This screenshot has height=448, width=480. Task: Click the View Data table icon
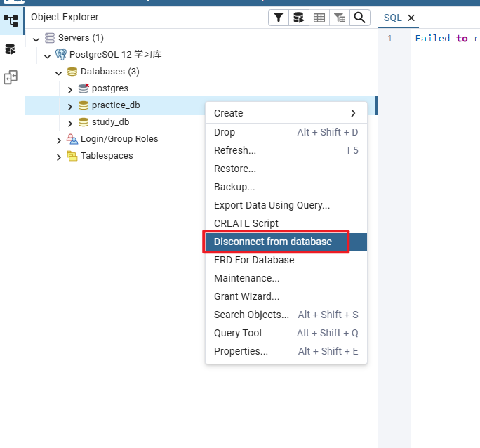click(319, 18)
